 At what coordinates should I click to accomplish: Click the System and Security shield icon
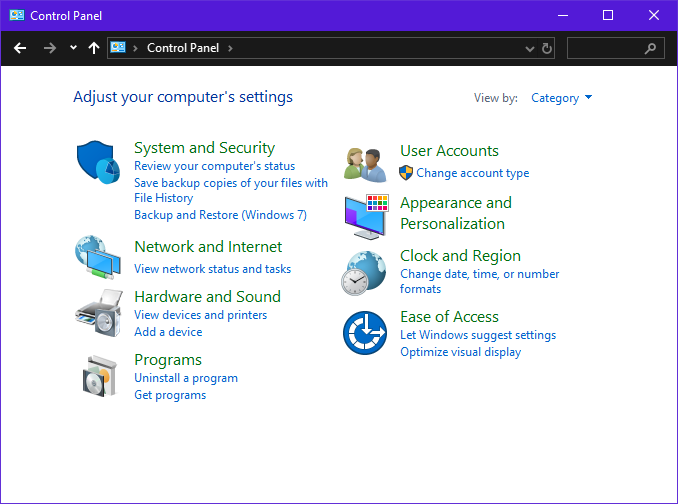[x=98, y=160]
